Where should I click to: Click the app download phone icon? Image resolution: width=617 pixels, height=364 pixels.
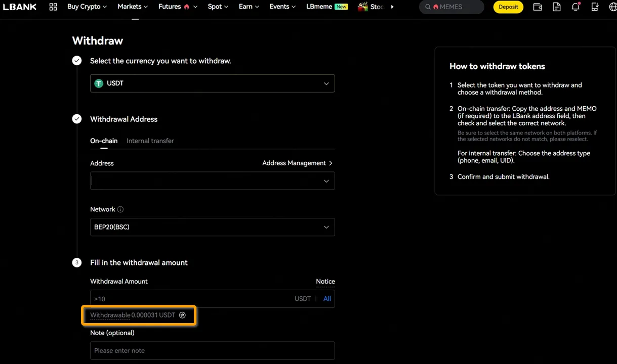pyautogui.click(x=595, y=7)
